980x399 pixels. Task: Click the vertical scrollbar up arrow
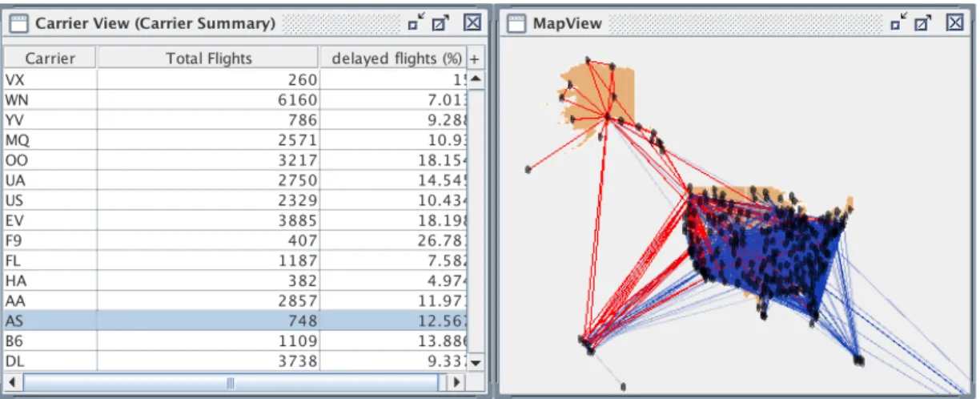[475, 79]
